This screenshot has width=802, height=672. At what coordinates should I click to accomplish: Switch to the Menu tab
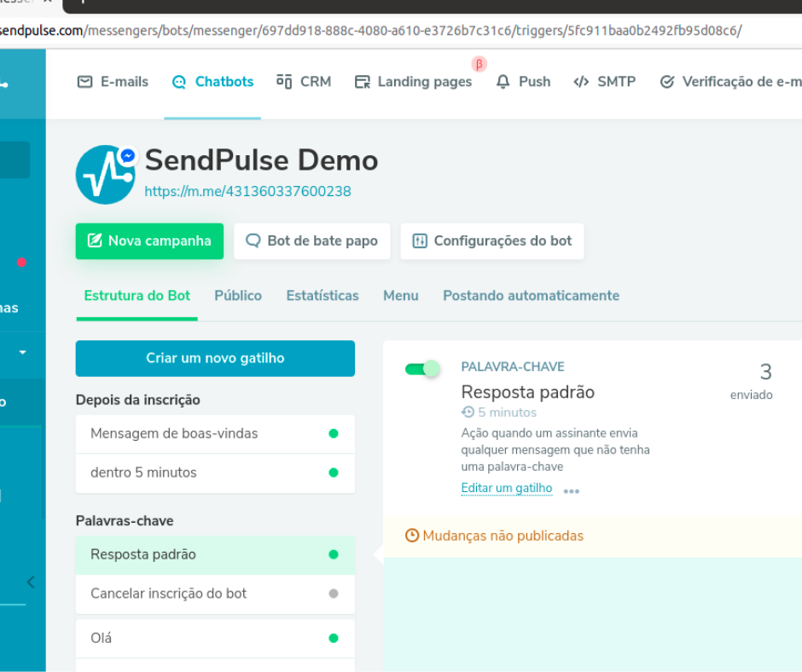click(x=401, y=296)
